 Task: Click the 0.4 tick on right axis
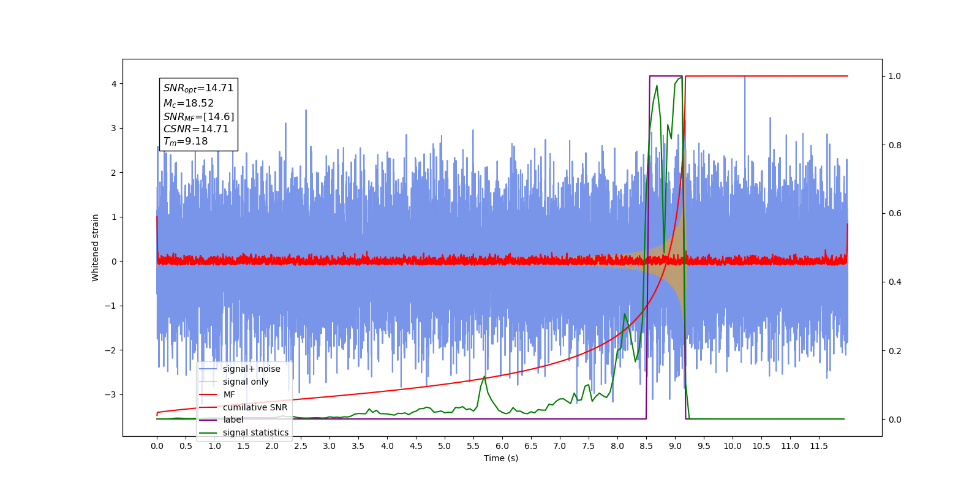(x=895, y=282)
